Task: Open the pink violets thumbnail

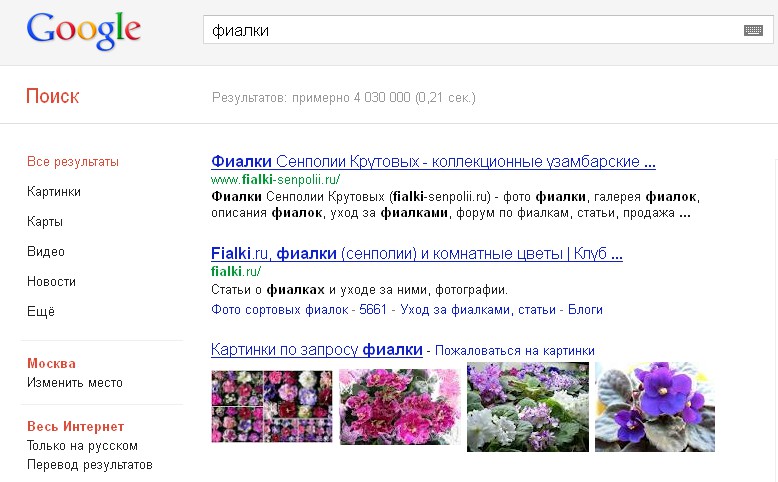Action: pos(400,407)
